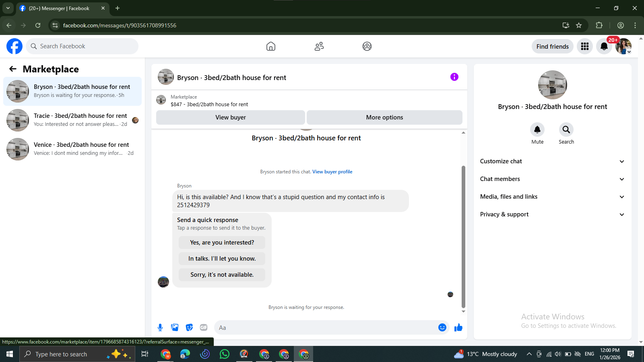Click the chat vertical scrollbar thumb
Screen dimensions: 644x362
pyautogui.click(x=463, y=237)
